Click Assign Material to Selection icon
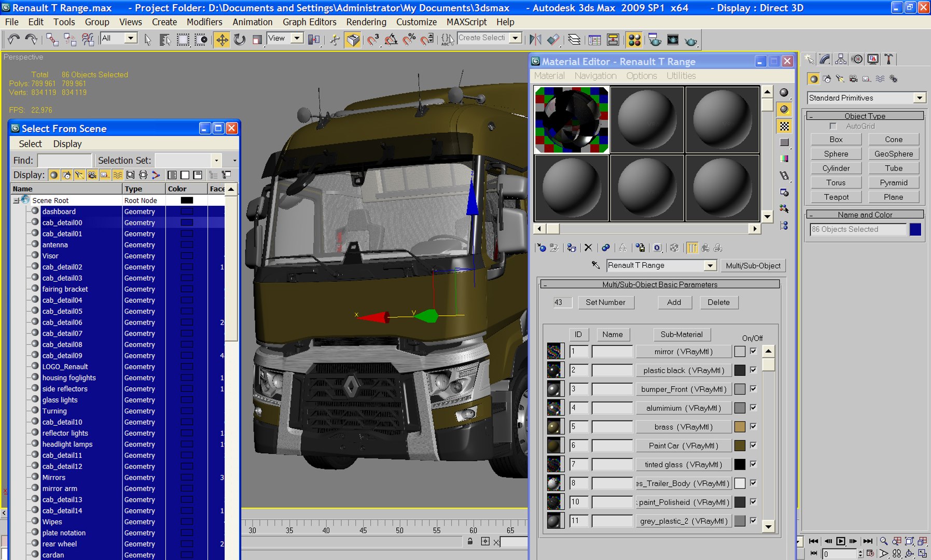This screenshot has height=560, width=931. 572,248
